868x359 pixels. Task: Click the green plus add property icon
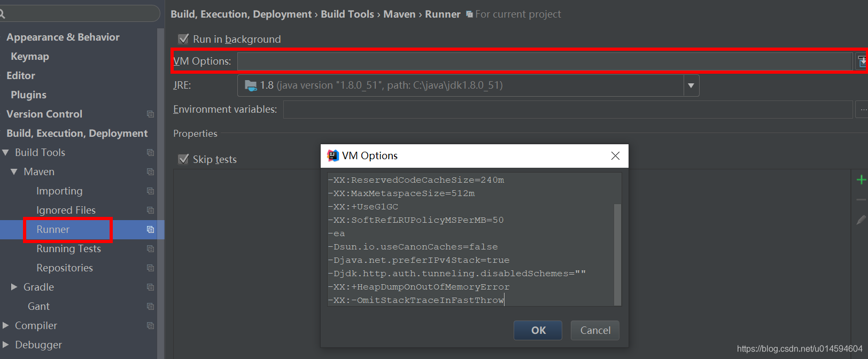click(x=861, y=180)
